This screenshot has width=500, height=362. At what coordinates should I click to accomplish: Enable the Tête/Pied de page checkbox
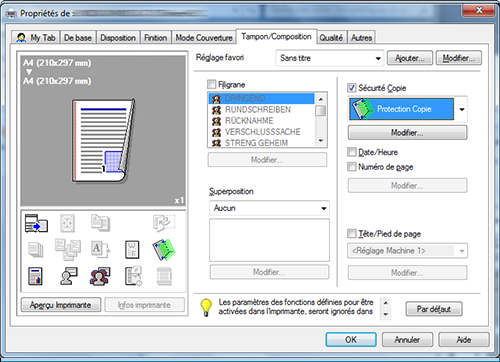(x=352, y=233)
